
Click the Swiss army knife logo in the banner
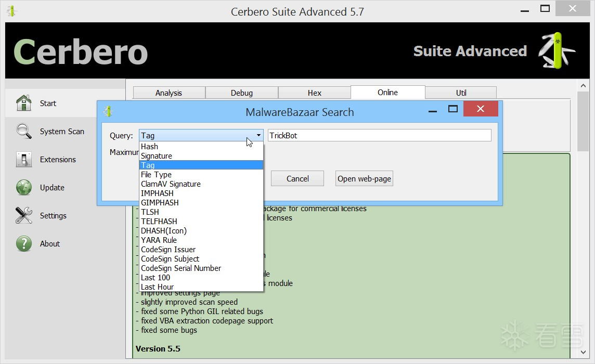tap(557, 50)
